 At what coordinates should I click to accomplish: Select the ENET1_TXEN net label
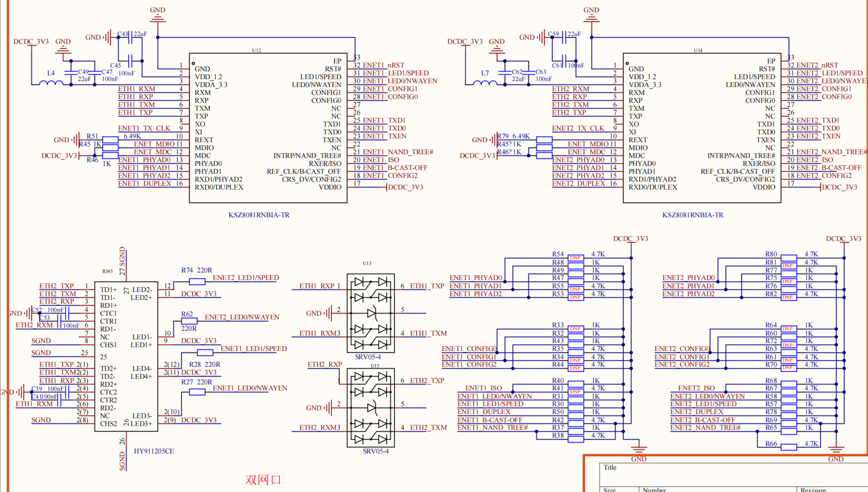pos(385,136)
